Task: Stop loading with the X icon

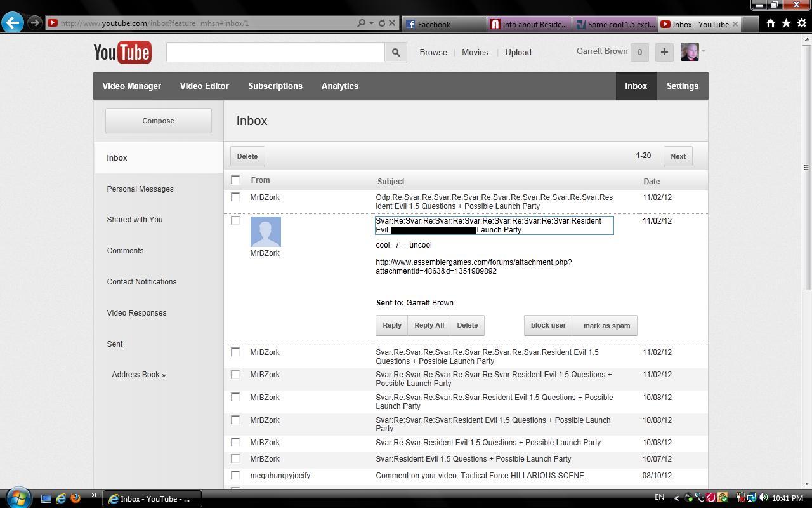Action: coord(392,23)
